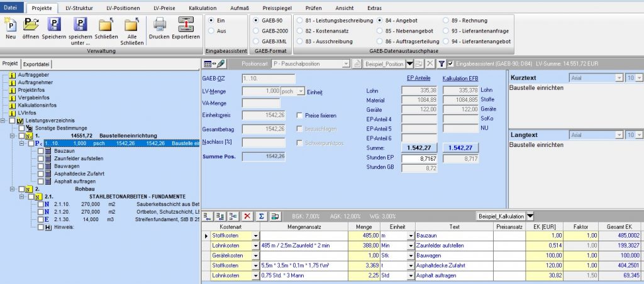Click the first row-insert icon in calculation toolbar
This screenshot has width=644, height=284.
click(208, 216)
